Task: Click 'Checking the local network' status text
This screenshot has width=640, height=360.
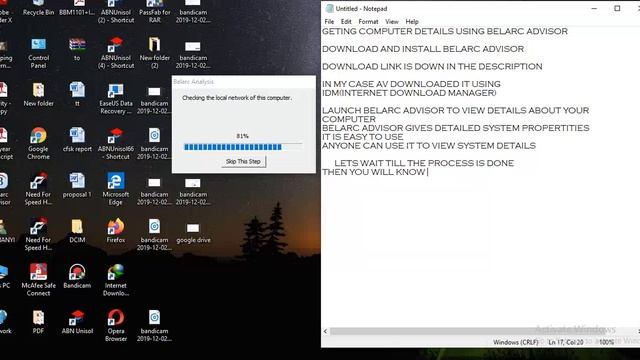Action: point(237,98)
